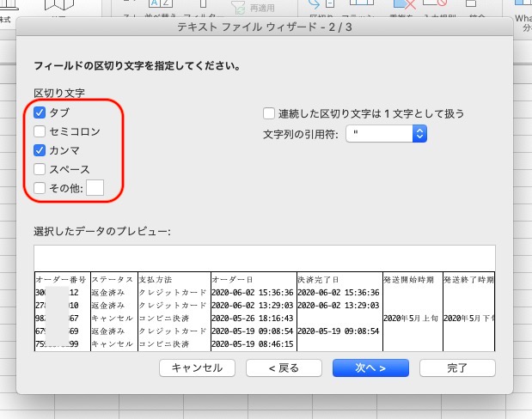
Task: Click the 2020年5月上旬 cell
Action: point(411,319)
